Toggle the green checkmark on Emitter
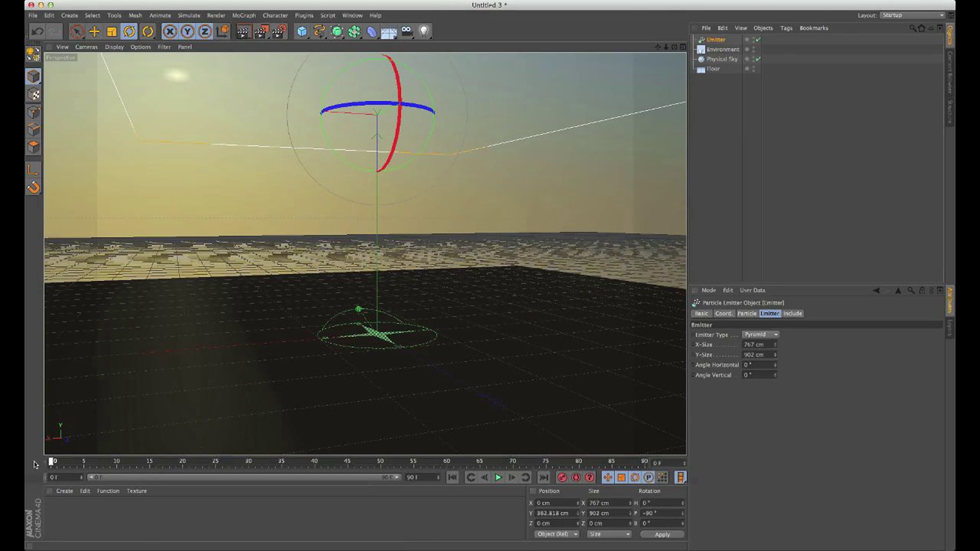Viewport: 980px width, 551px height. coord(758,40)
